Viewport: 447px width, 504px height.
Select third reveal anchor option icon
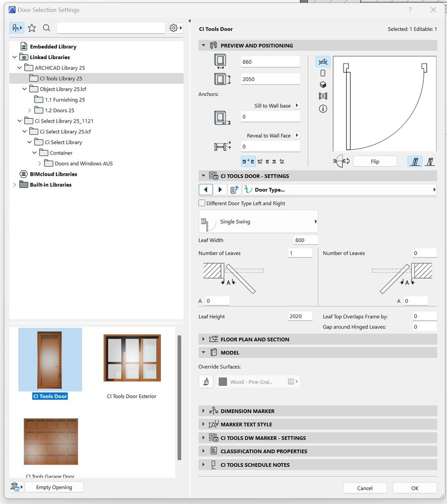pyautogui.click(x=267, y=162)
